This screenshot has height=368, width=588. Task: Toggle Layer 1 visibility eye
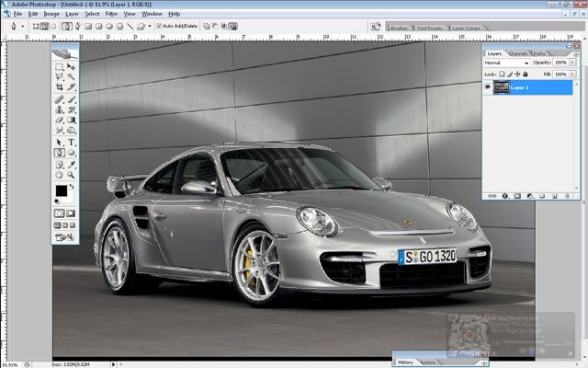point(488,87)
